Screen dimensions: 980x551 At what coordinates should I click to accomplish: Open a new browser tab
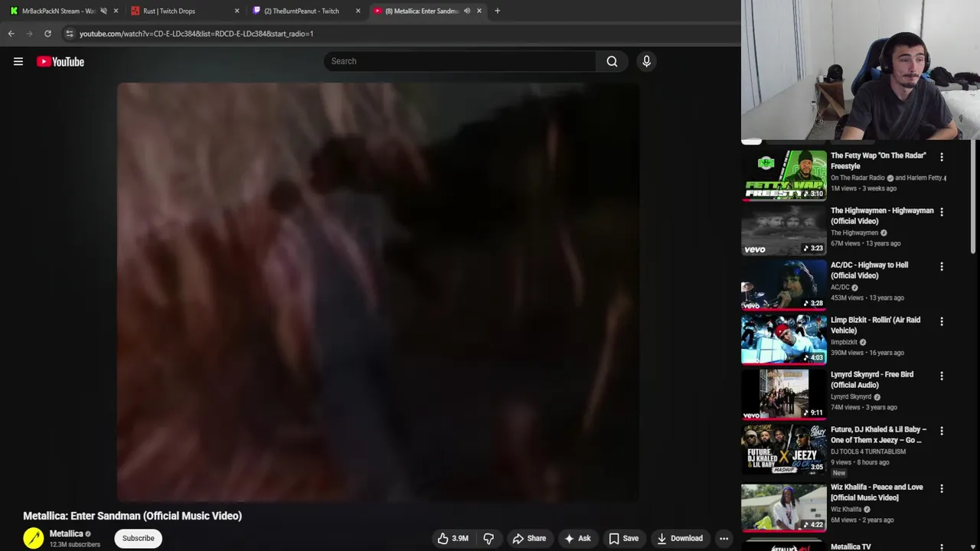[497, 11]
